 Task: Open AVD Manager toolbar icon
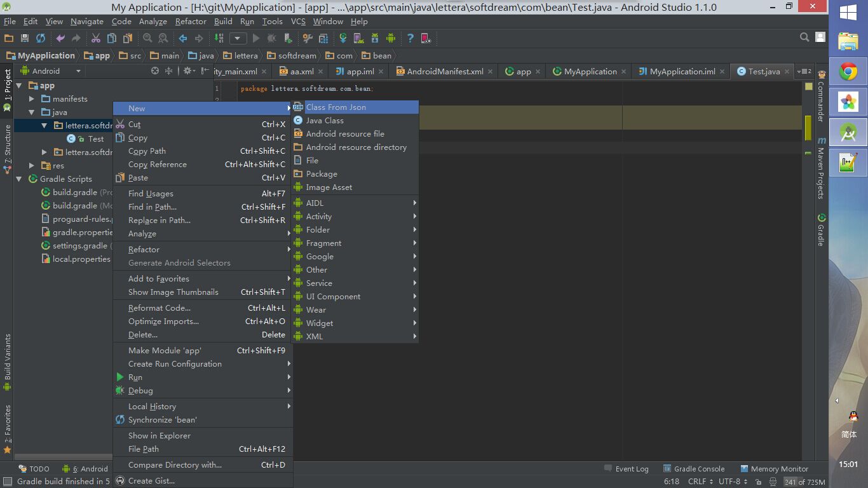359,38
